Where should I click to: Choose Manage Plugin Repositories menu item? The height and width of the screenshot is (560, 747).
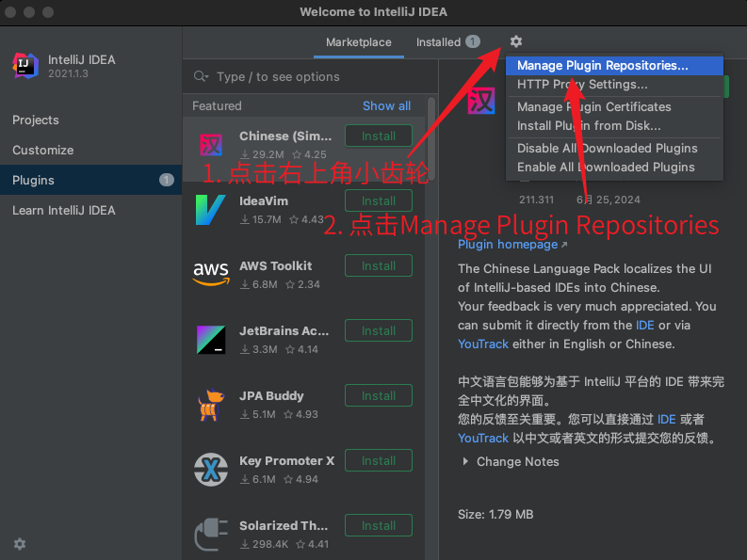tap(602, 66)
